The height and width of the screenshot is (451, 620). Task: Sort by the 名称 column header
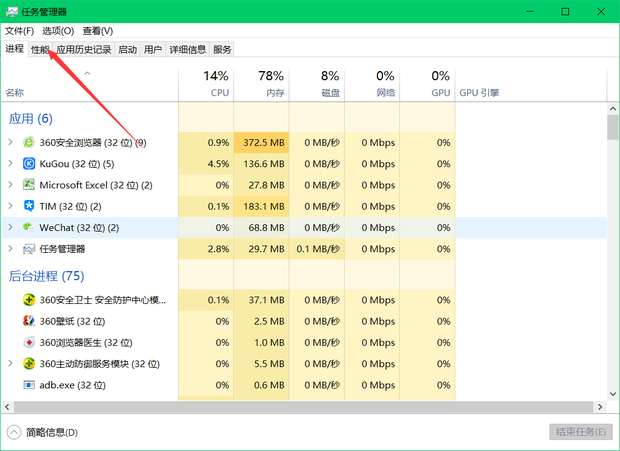point(90,84)
